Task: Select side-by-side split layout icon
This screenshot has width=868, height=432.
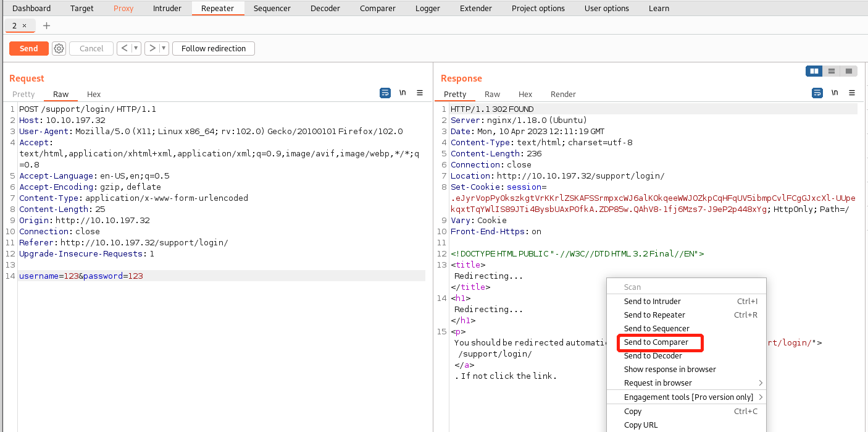Action: (814, 71)
